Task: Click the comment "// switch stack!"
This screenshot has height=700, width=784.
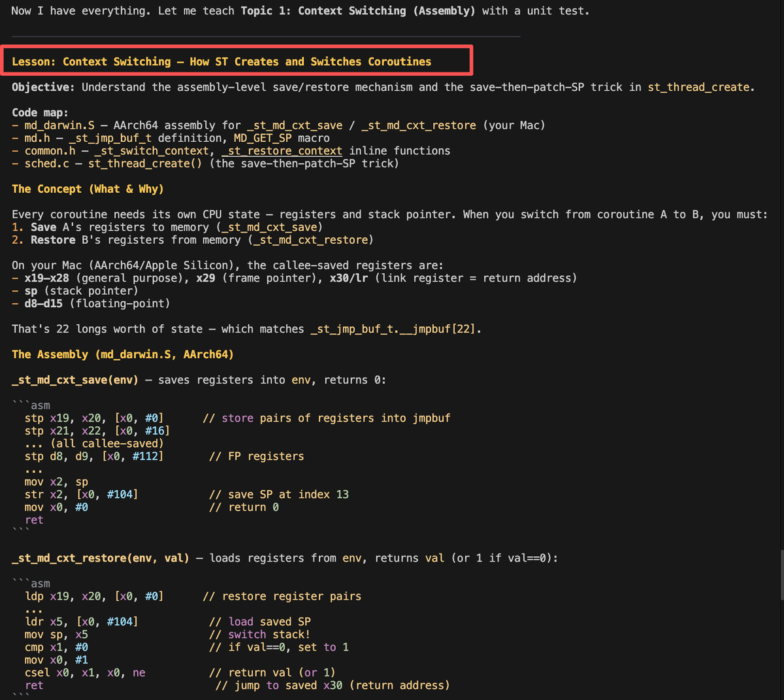Action: [260, 635]
